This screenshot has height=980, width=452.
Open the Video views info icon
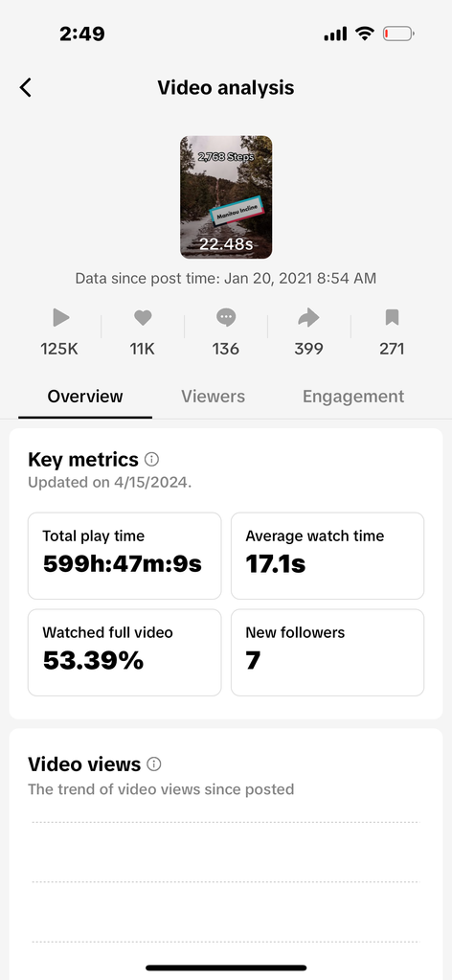154,764
